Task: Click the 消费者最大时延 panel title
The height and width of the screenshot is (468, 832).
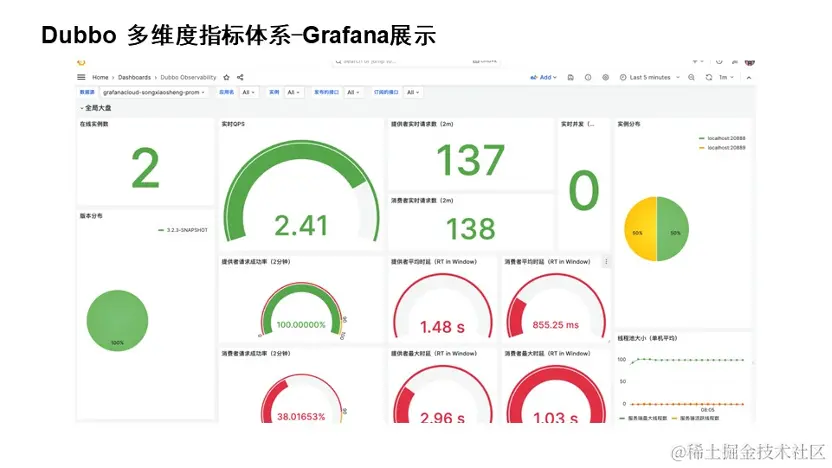Action: coord(547,353)
